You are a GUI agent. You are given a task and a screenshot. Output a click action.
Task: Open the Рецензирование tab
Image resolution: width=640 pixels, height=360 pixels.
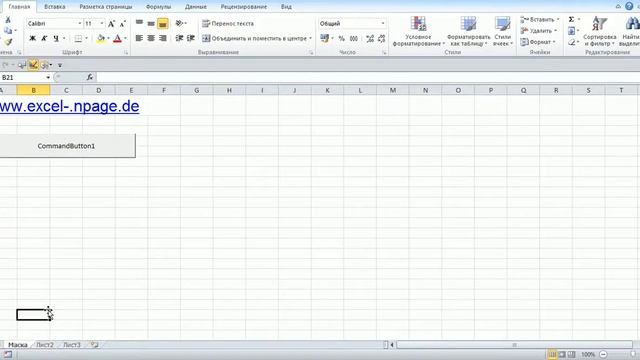(244, 7)
